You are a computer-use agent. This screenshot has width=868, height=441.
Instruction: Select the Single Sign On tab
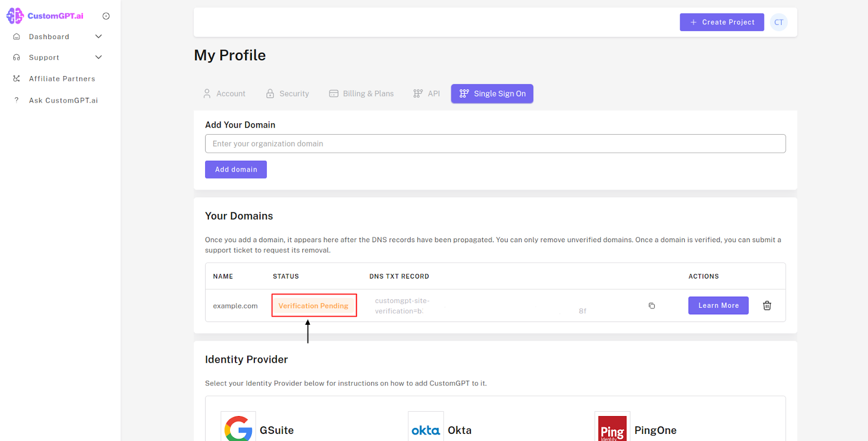[x=492, y=93]
